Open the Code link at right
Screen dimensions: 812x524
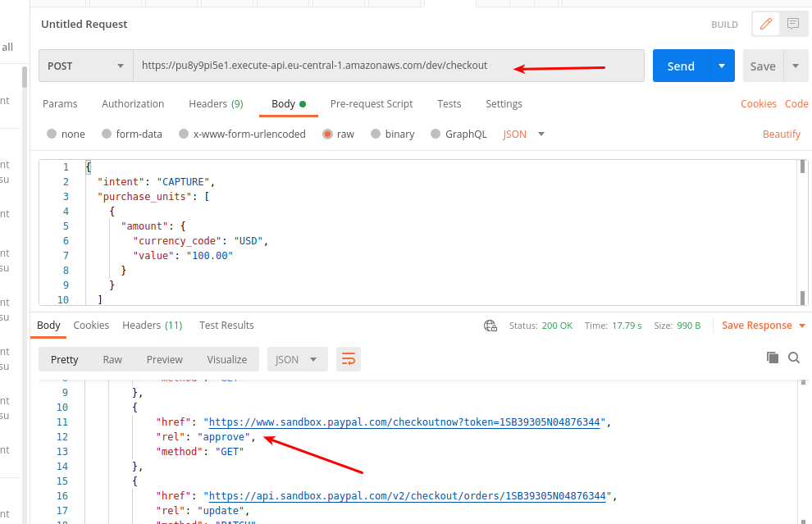[796, 104]
